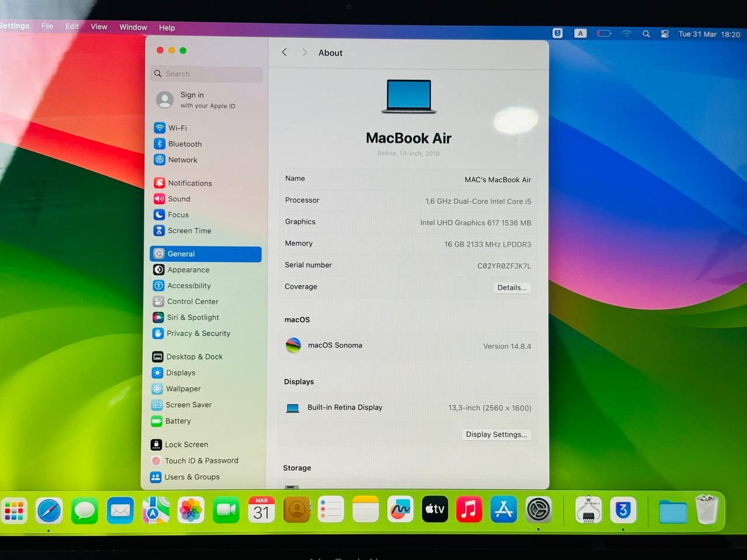Image resolution: width=747 pixels, height=560 pixels.
Task: Select Users & Groups in the sidebar
Action: pos(204,477)
